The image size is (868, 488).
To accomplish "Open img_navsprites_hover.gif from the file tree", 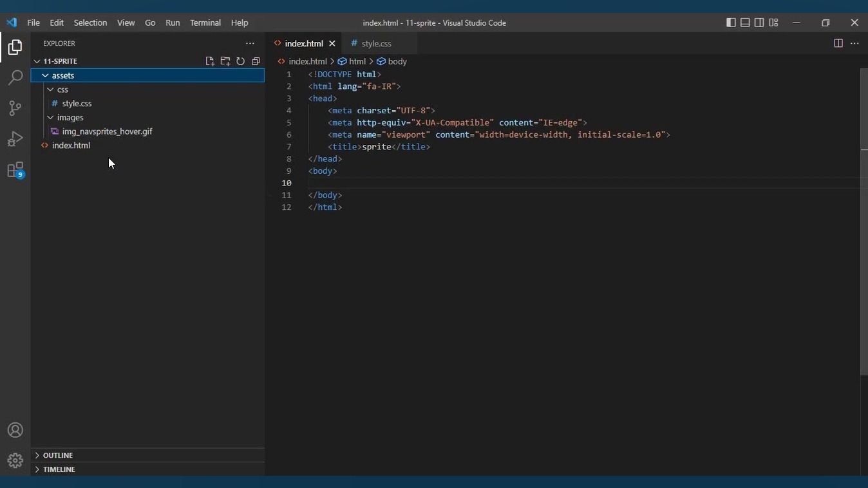I will coord(107,131).
